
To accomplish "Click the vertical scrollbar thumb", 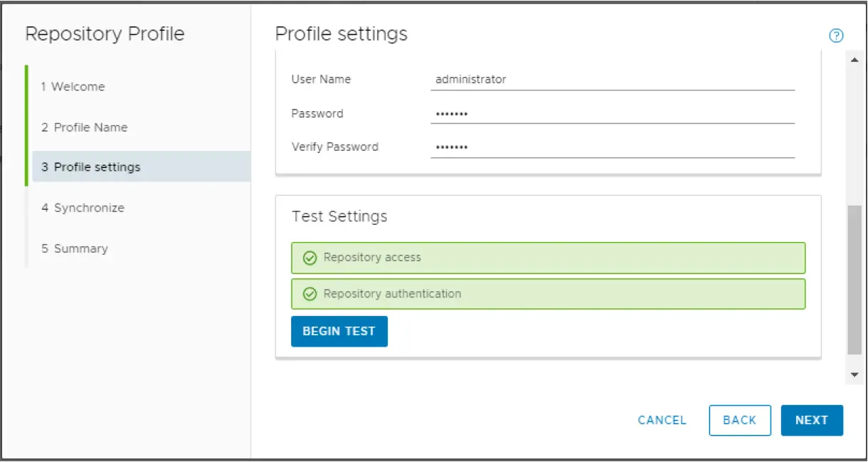I will [x=854, y=281].
